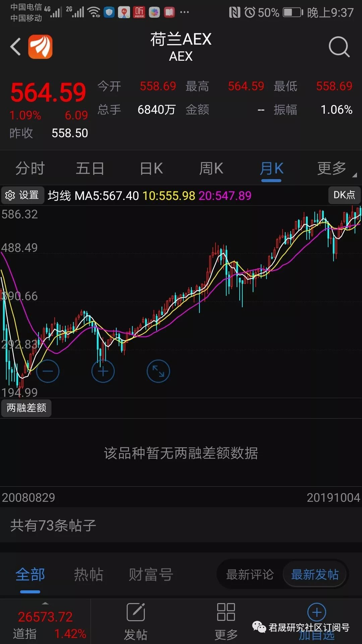Image resolution: width=362 pixels, height=644 pixels.
Task: Open chart 设置 settings button
Action: (x=23, y=195)
